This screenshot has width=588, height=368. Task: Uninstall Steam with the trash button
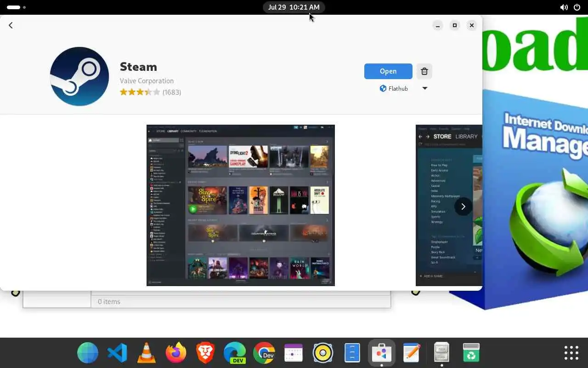424,71
